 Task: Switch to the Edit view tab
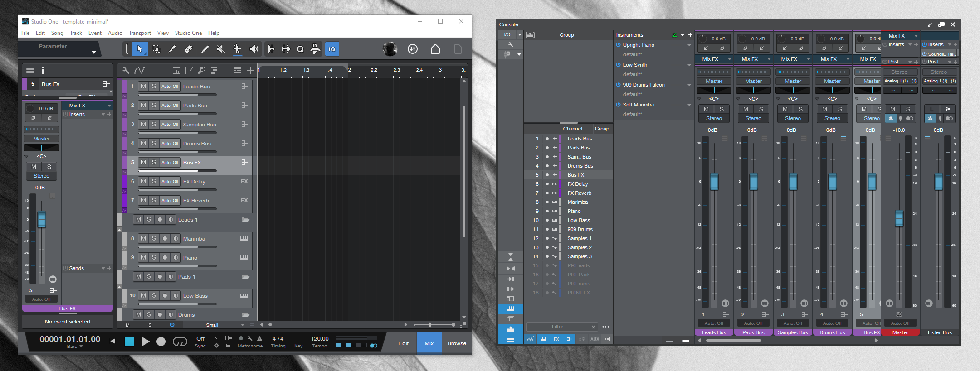click(x=404, y=343)
